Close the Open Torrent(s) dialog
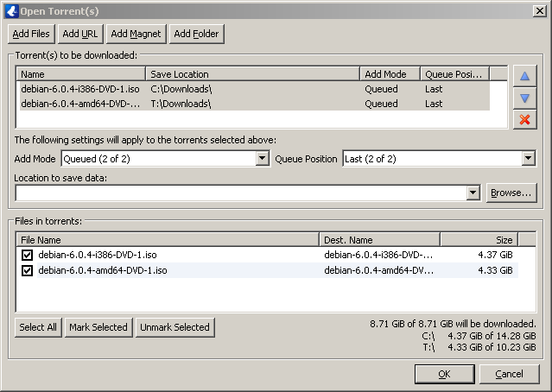 coord(540,9)
